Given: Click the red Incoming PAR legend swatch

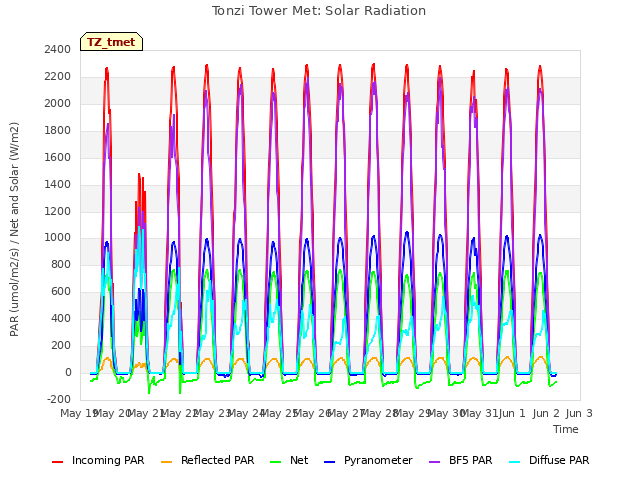Looking at the screenshot, I should (x=58, y=462).
